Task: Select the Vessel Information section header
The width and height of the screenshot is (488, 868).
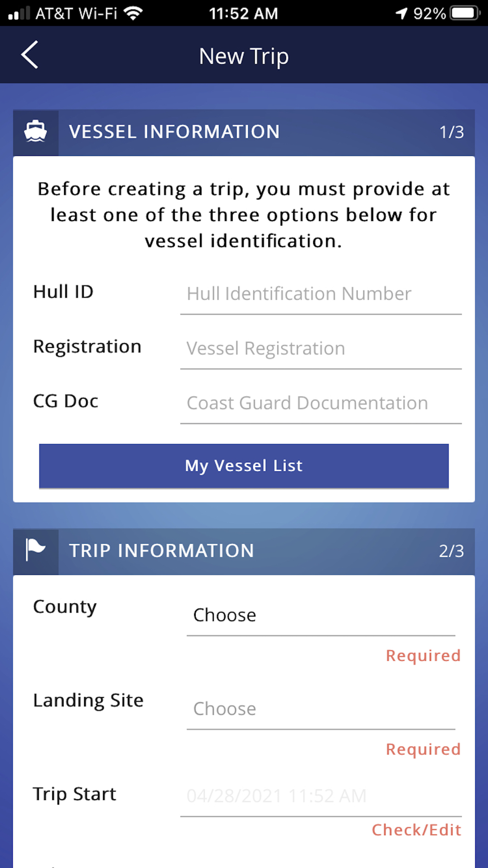Action: click(x=174, y=132)
